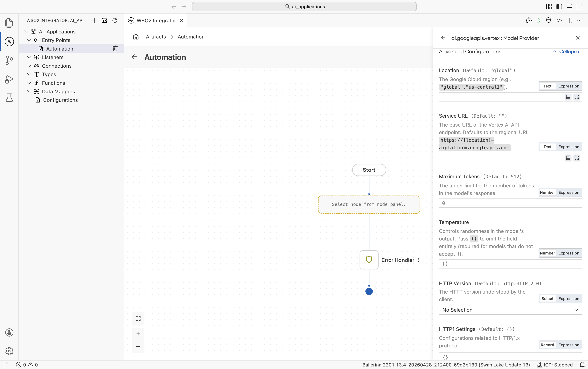Screen dimensions: 588x369
Task: Open the chat bot icon in editor toolbar
Action: [529, 20]
